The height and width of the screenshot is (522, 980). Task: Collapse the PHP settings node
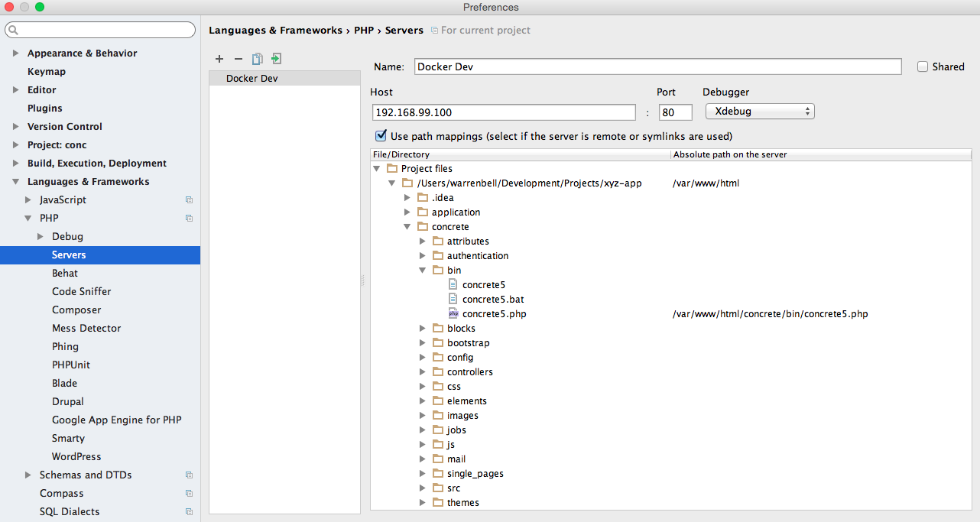pyautogui.click(x=28, y=219)
